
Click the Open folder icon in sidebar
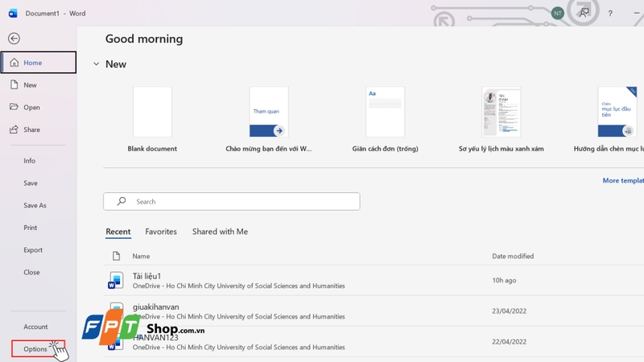(x=14, y=107)
